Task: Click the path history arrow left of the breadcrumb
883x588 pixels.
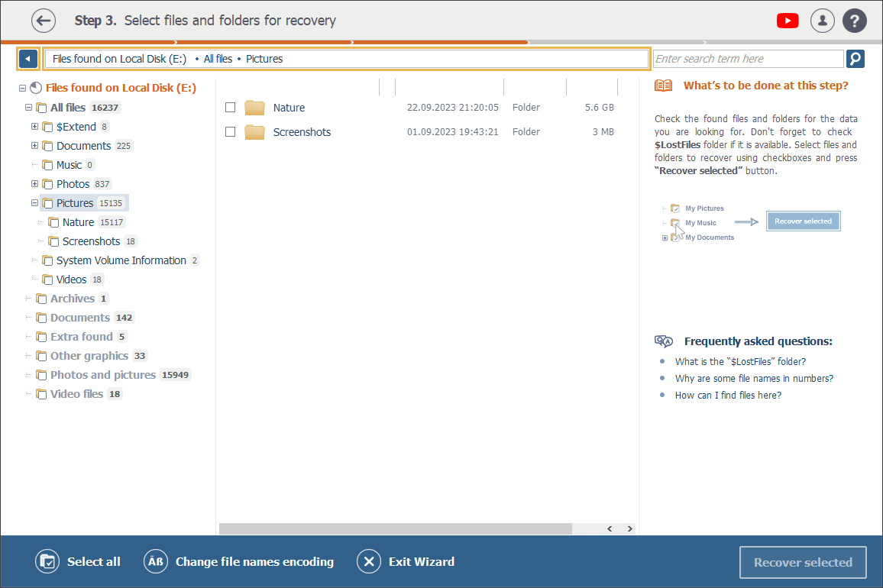Action: (28, 59)
